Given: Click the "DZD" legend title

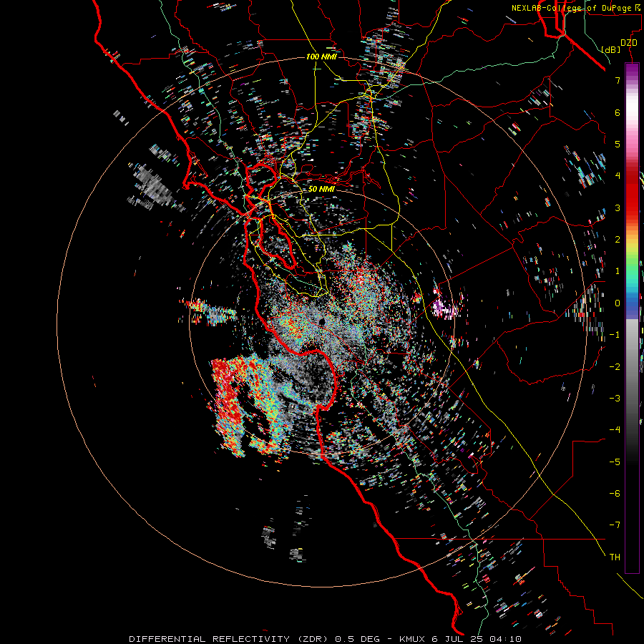Looking at the screenshot, I should [628, 43].
